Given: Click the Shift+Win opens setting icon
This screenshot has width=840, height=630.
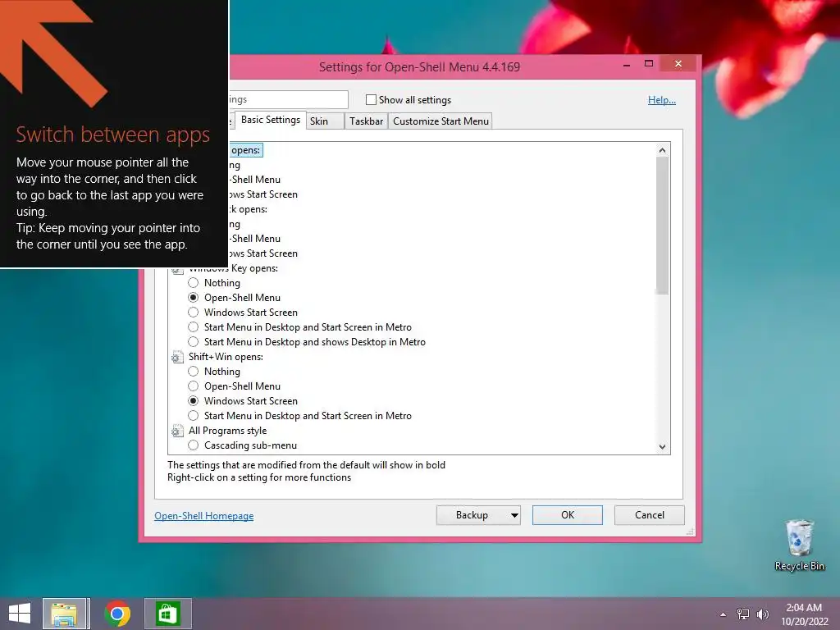Looking at the screenshot, I should coord(177,358).
